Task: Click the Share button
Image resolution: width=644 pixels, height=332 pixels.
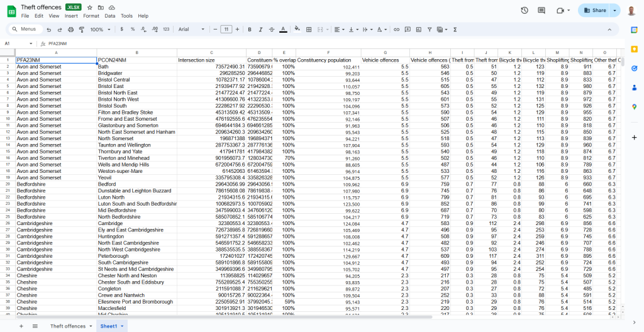Action: [595, 10]
